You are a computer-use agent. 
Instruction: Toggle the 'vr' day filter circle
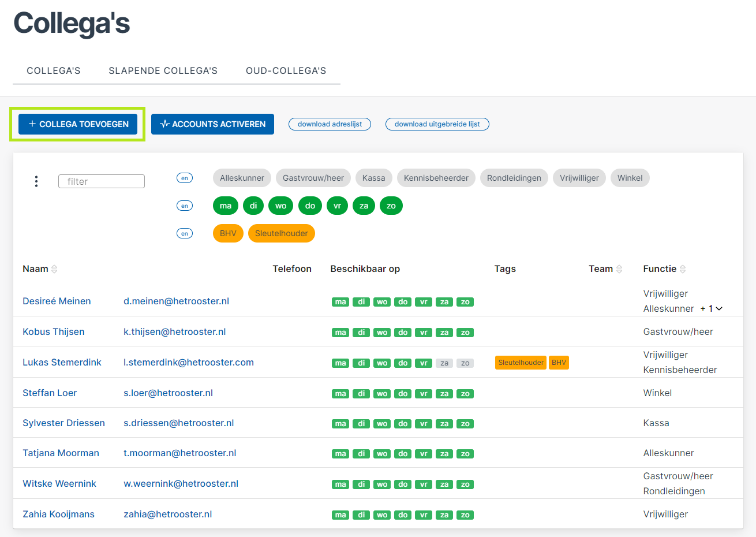click(337, 206)
